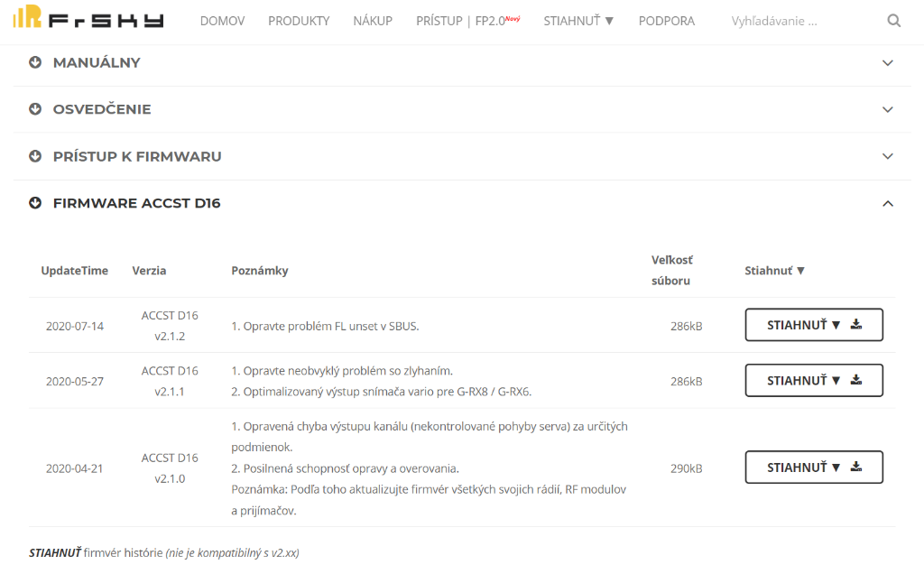Viewport: 924px width, 574px height.
Task: Open PRÍSTUP | FP2.0 page
Action: 467,21
